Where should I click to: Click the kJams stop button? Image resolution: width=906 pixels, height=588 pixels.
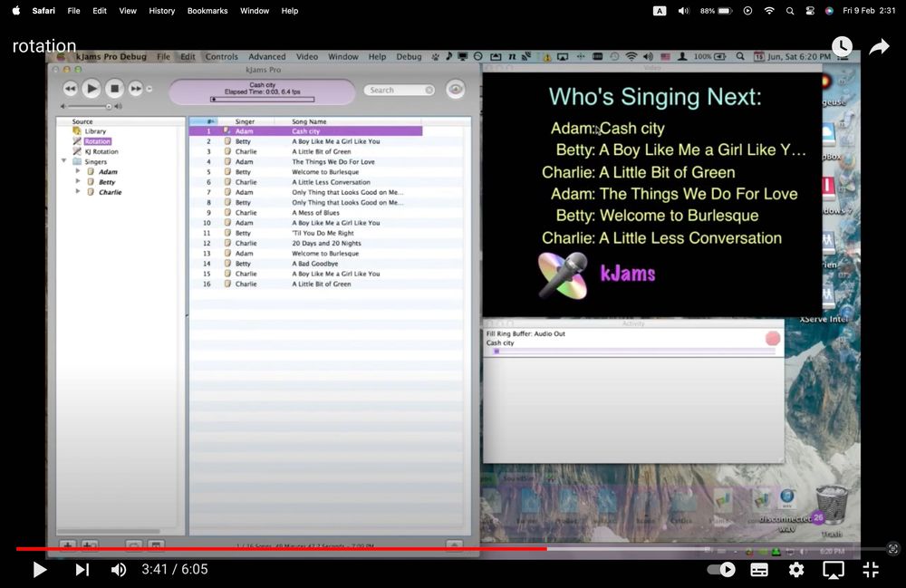[114, 89]
